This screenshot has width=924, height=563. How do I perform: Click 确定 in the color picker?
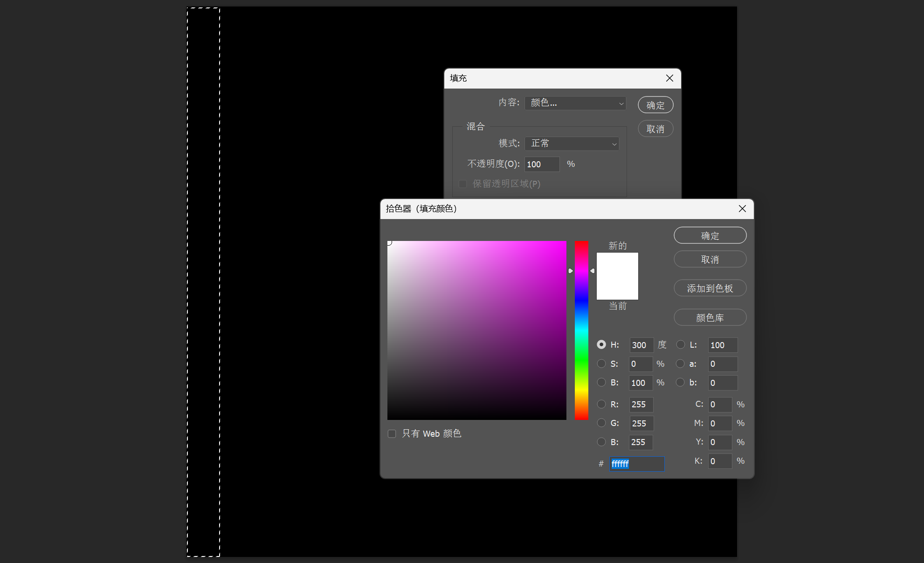click(x=710, y=236)
